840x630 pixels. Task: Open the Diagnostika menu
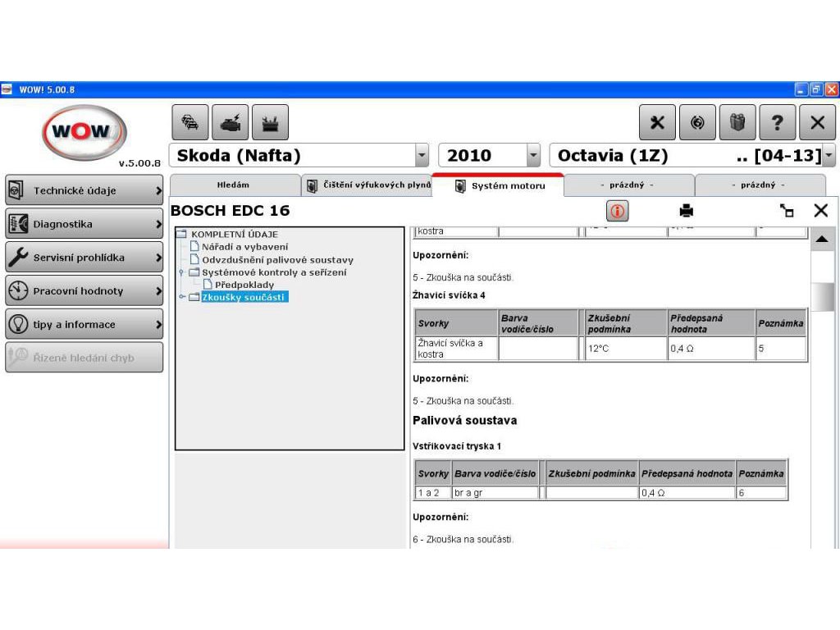[84, 224]
